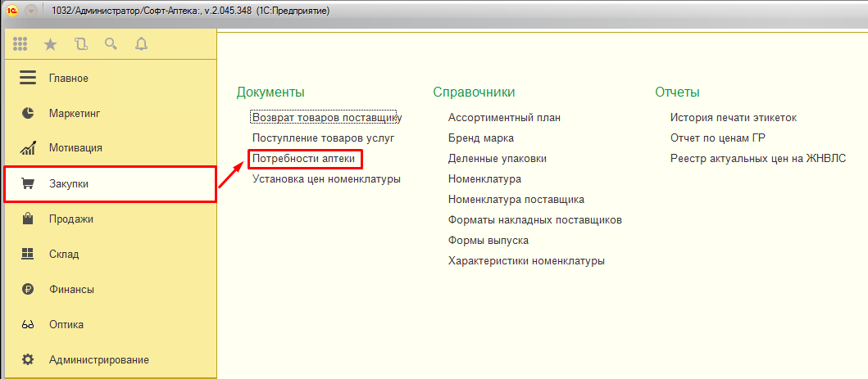The height and width of the screenshot is (379, 868).
Task: Open the Администрирование section
Action: (x=98, y=359)
